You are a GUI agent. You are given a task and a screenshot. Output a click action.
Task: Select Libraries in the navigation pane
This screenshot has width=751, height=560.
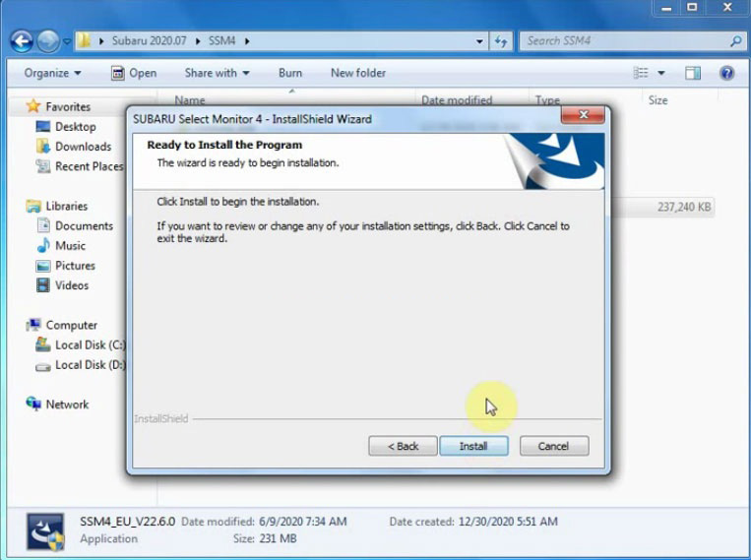67,206
